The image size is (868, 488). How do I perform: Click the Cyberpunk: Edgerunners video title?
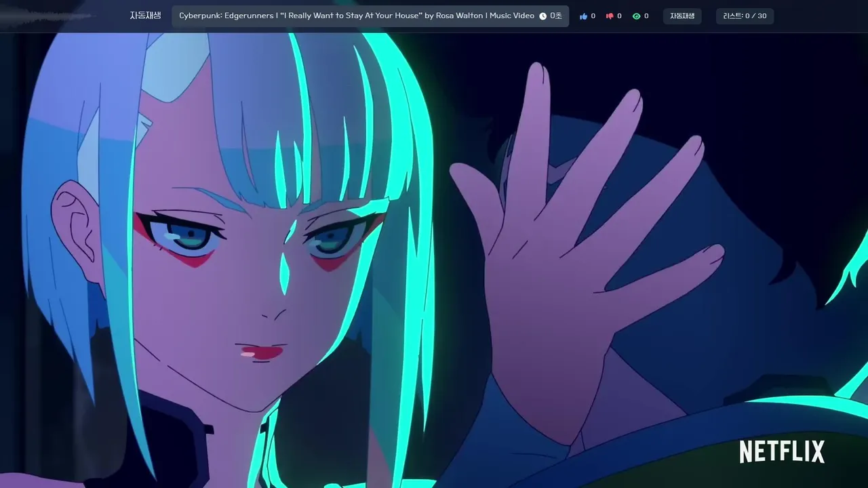click(357, 16)
